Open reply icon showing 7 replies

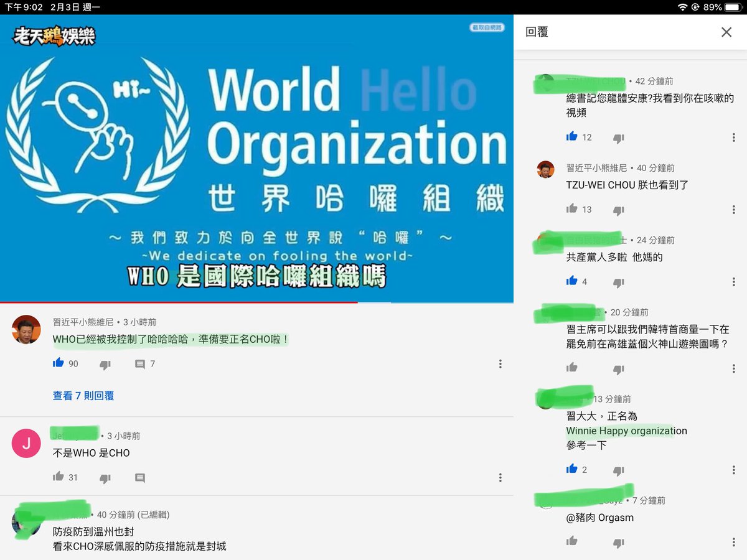tap(140, 364)
